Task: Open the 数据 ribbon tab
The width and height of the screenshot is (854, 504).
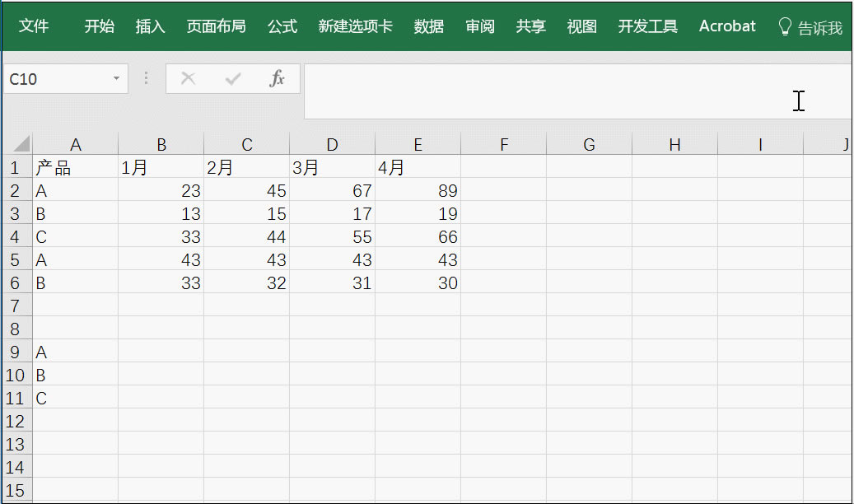Action: [x=428, y=26]
